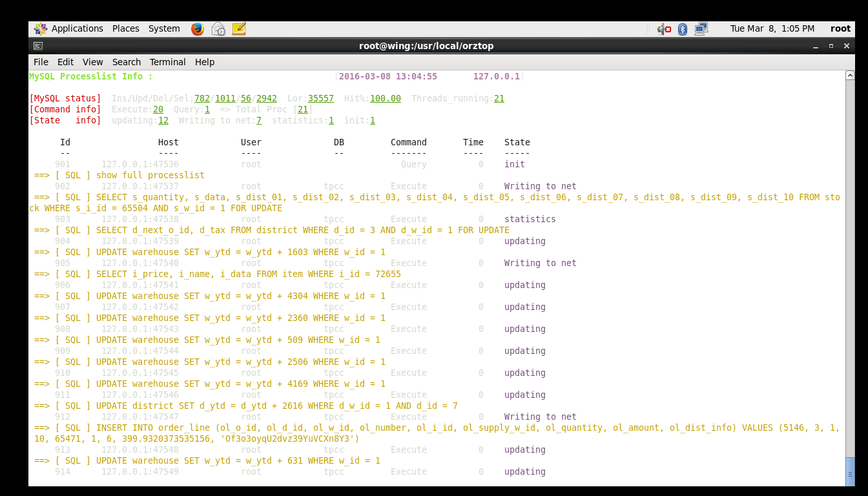
Task: Click the [Command info] label
Action: 65,109
